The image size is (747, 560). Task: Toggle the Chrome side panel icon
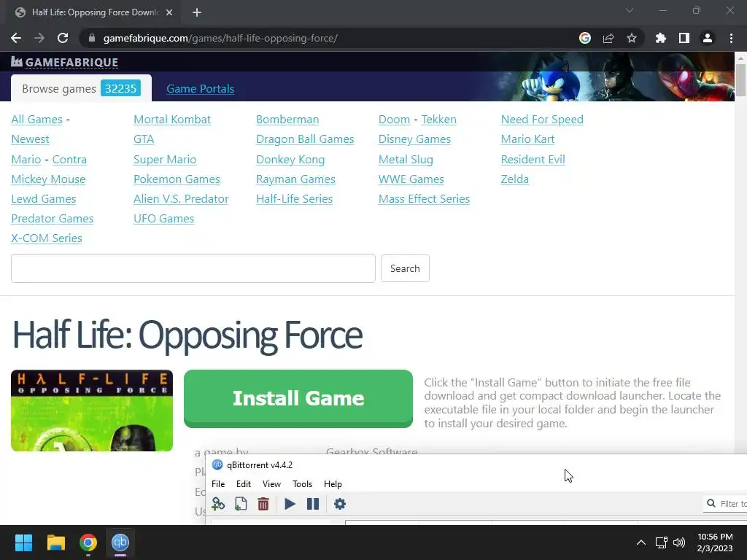[684, 38]
